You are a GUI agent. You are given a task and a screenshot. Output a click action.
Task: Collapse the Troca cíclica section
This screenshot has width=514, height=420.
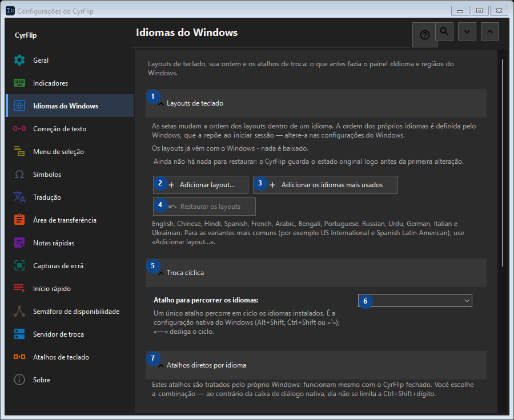pos(316,273)
